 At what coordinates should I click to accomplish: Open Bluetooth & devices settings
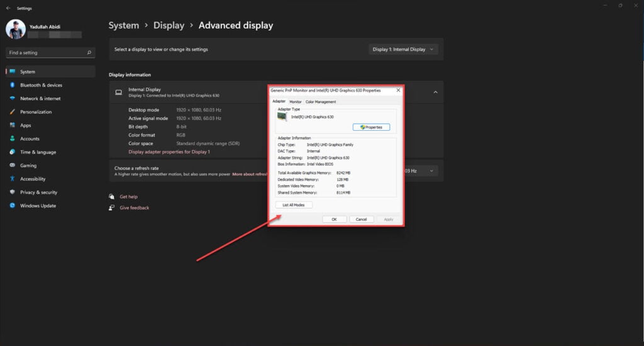50,85
